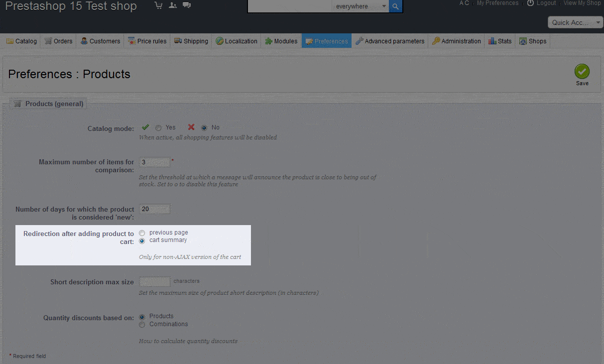The height and width of the screenshot is (364, 604).
Task: Click the shopping cart icon in header
Action: point(158,5)
